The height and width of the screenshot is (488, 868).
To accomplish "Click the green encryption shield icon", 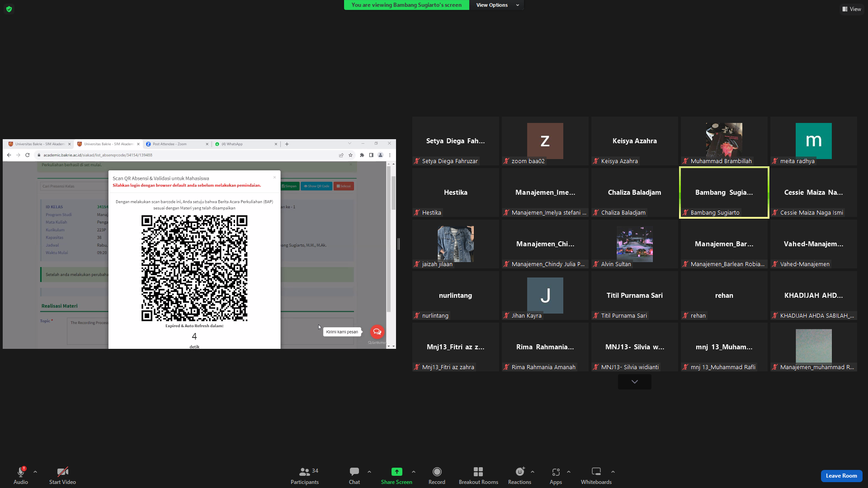I will (9, 9).
